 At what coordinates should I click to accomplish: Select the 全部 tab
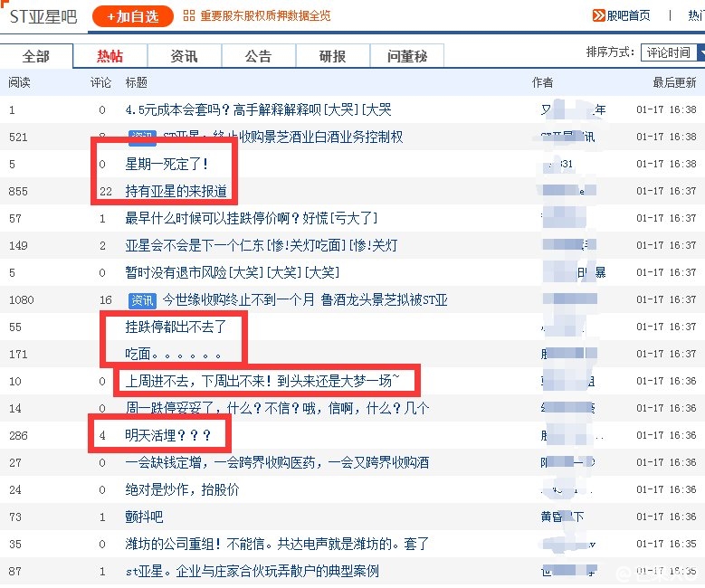pyautogui.click(x=36, y=56)
